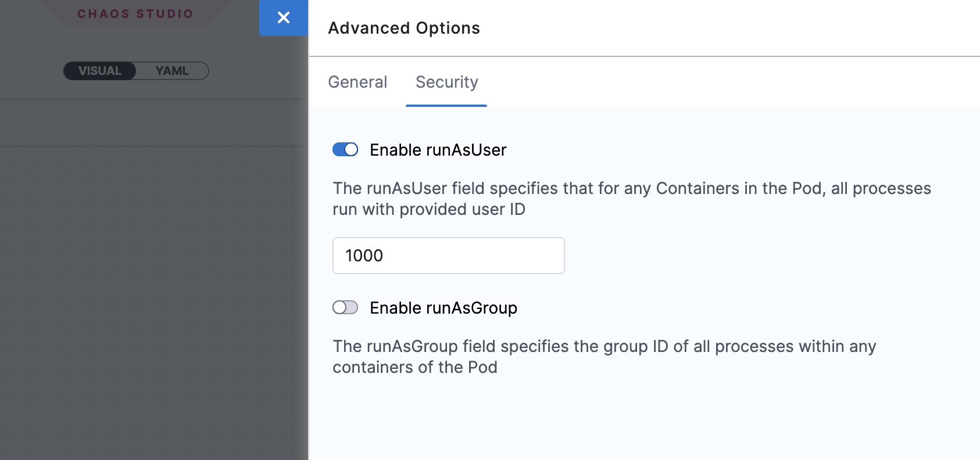
Task: Click the value 1000 in the text box
Action: [364, 256]
